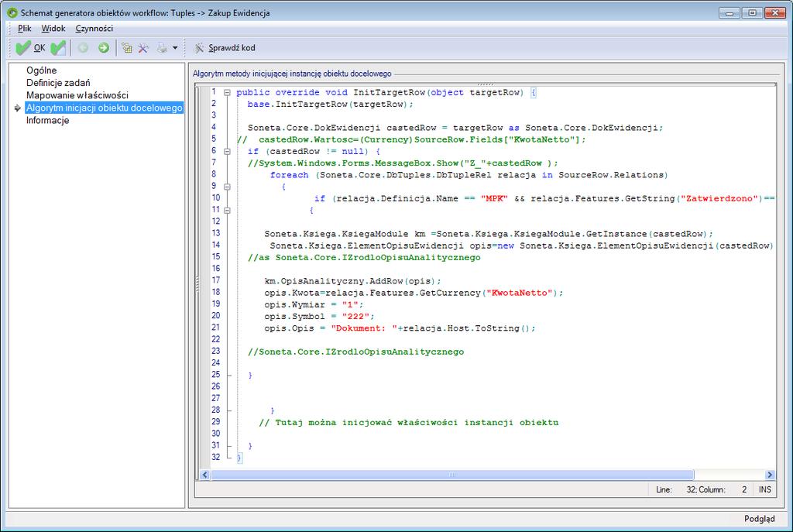Click the "Dokument: " string on line 21
Viewport: 793px width, 532px height.
(x=364, y=328)
